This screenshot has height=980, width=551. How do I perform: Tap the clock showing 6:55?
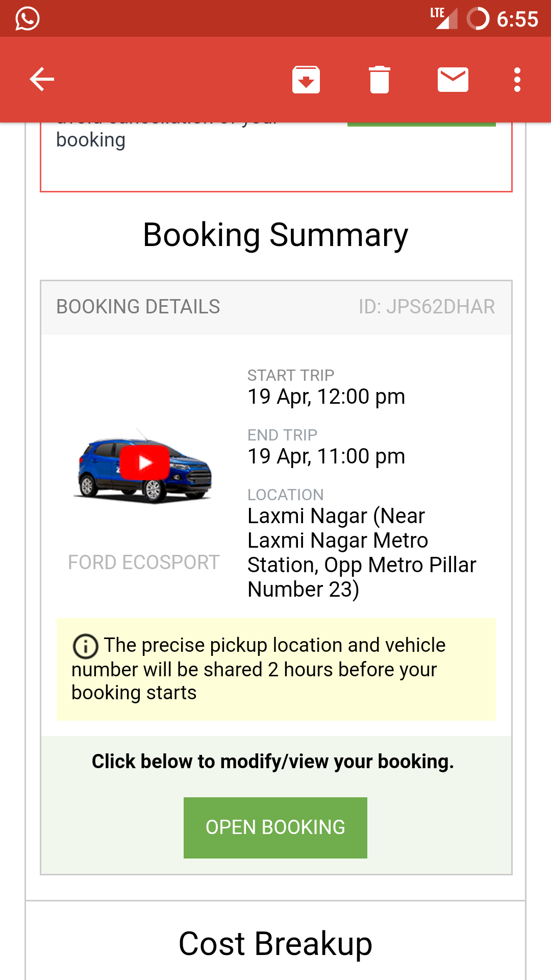517,19
